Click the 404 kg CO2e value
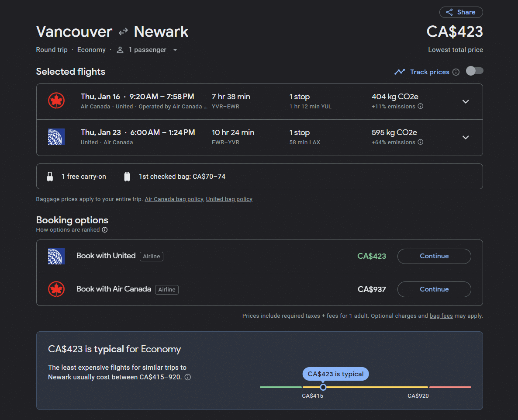The height and width of the screenshot is (420, 518). (395, 97)
